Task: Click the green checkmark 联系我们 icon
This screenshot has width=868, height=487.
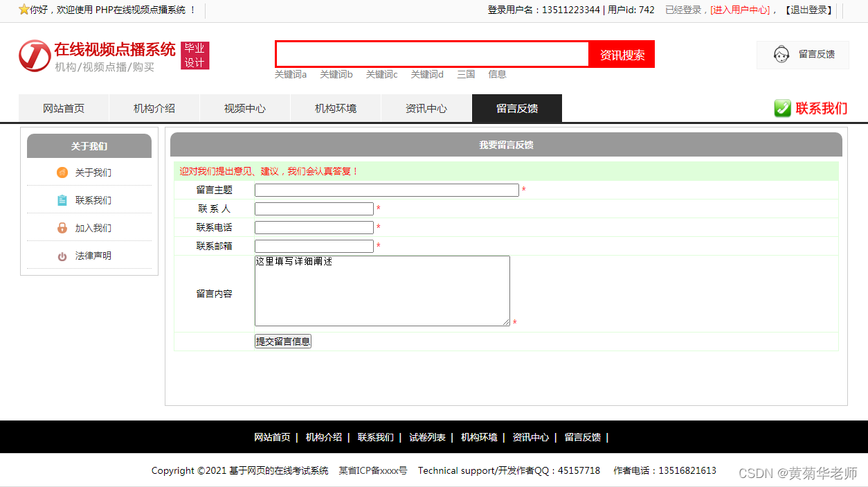Action: coord(782,108)
